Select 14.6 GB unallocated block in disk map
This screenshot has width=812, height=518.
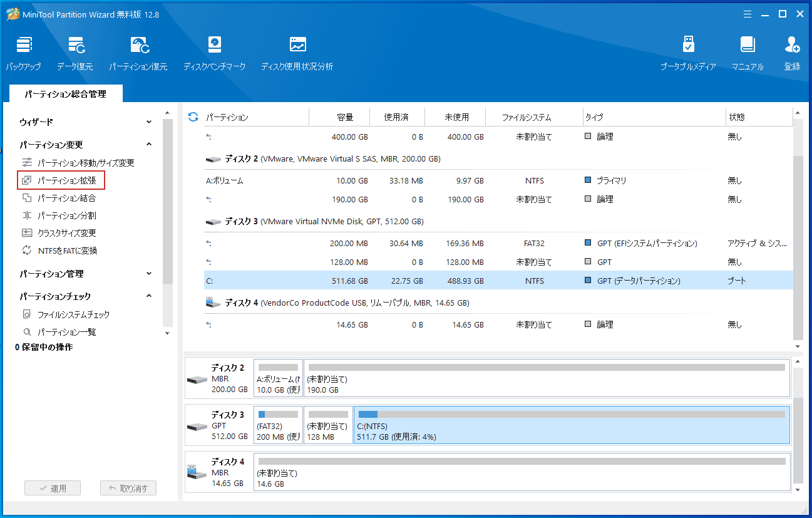(x=522, y=472)
